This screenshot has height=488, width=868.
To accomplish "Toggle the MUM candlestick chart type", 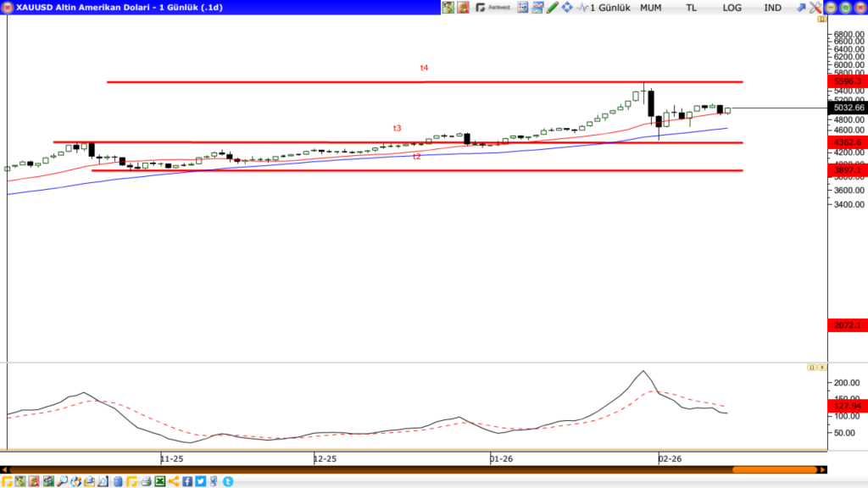I will tap(651, 8).
